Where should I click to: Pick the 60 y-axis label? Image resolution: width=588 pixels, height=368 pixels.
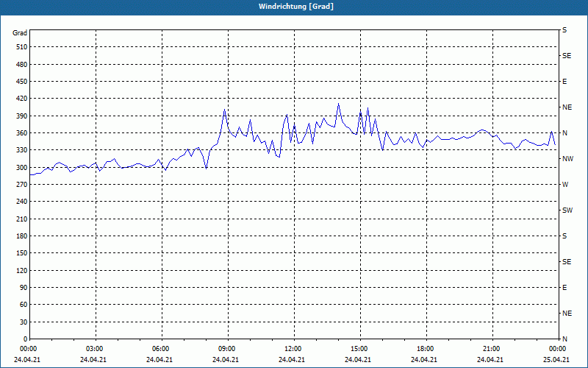pos(24,305)
